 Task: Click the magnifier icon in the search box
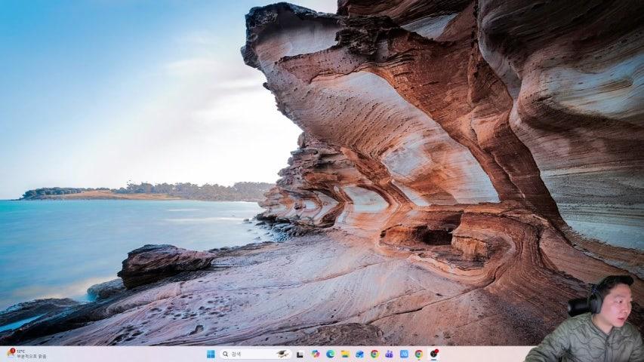coord(225,354)
